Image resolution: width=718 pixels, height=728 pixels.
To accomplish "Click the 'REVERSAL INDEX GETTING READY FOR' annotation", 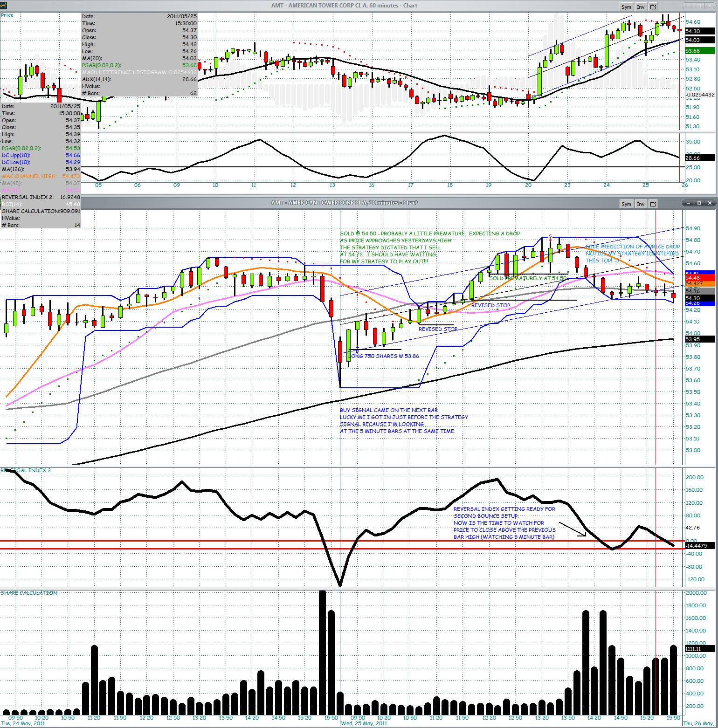I will [504, 509].
